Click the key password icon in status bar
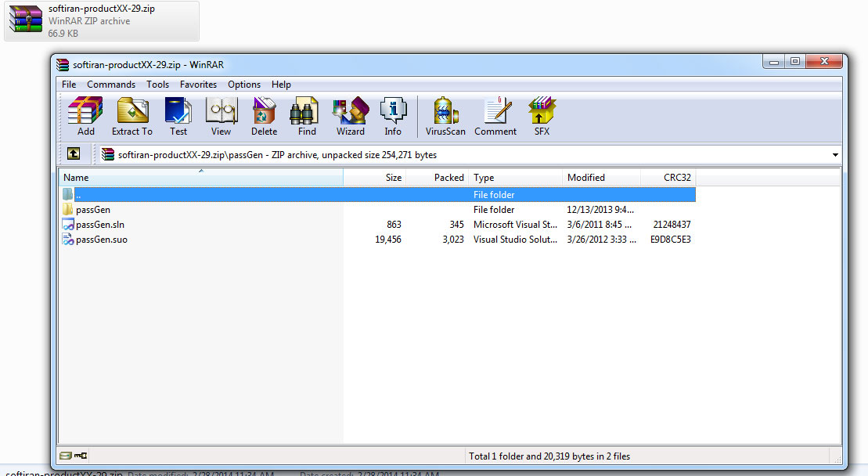868x476 pixels. coord(81,456)
